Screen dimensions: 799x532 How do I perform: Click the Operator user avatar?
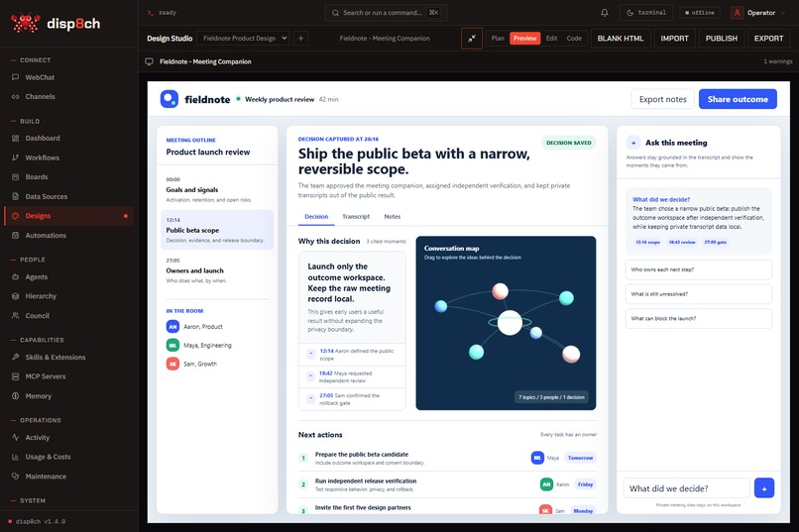[737, 13]
